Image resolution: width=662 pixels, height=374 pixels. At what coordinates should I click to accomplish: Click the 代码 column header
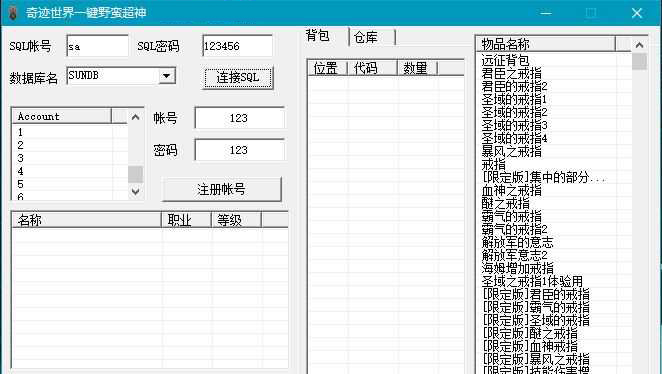(x=372, y=68)
